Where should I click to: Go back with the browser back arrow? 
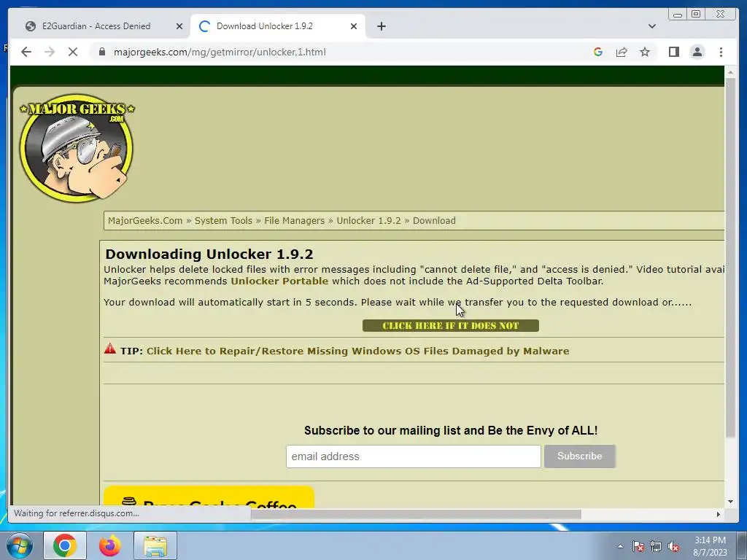(26, 52)
